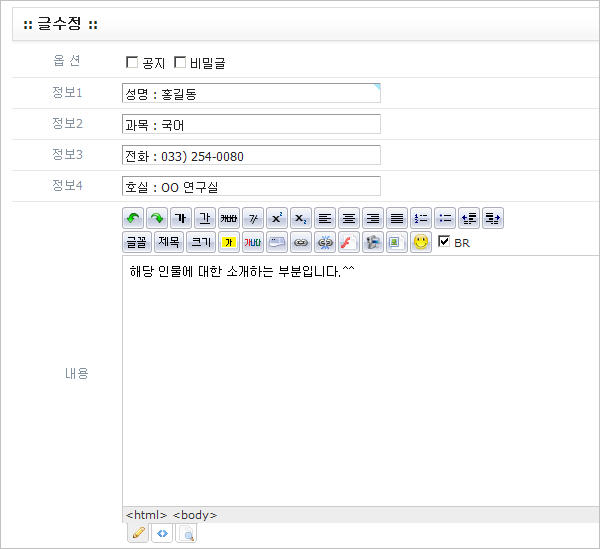Apply subscript formatting
Screen dimensions: 600x549
pyautogui.click(x=300, y=218)
